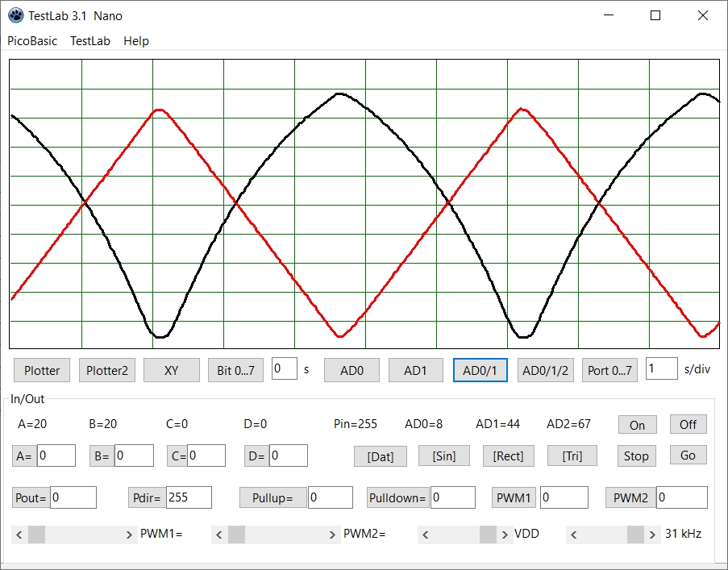The height and width of the screenshot is (570, 728).
Task: Click the right arrow of PWM1 slider
Action: (x=130, y=534)
